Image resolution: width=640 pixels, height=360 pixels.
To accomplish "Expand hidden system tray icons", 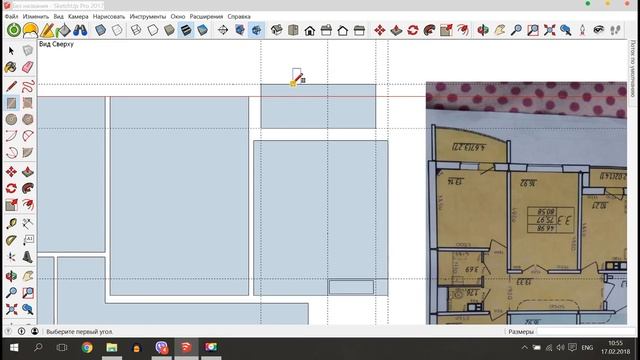I will [524, 348].
